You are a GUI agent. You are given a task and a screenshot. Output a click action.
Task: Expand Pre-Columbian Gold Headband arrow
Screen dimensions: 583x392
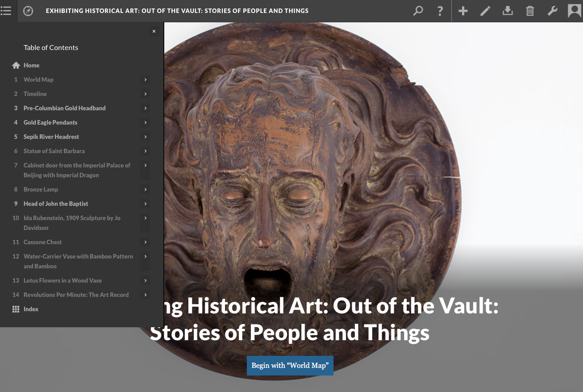(146, 108)
